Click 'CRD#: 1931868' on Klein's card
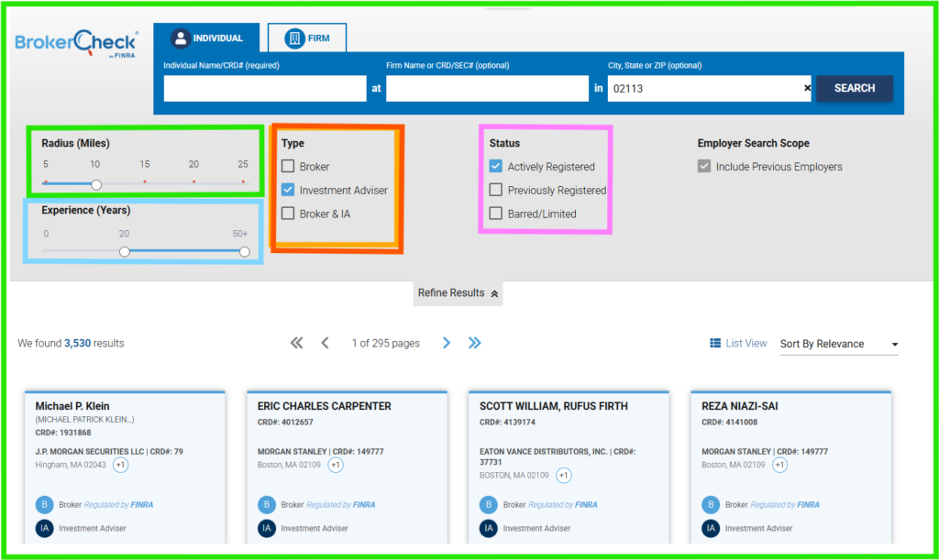The image size is (939, 560). 63,433
